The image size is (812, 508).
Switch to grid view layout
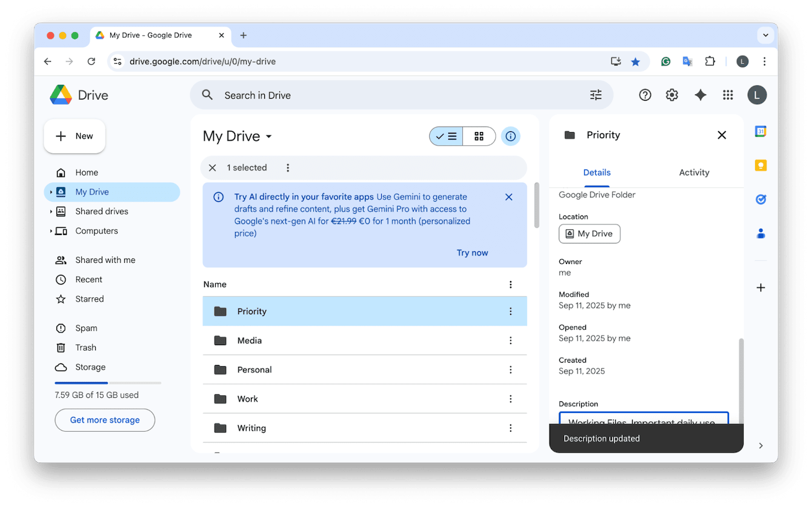click(478, 136)
